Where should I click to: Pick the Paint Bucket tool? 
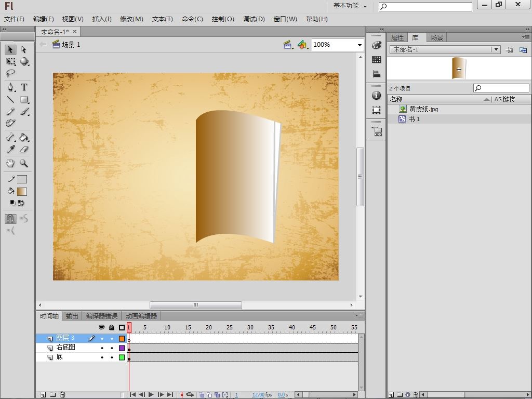point(24,138)
